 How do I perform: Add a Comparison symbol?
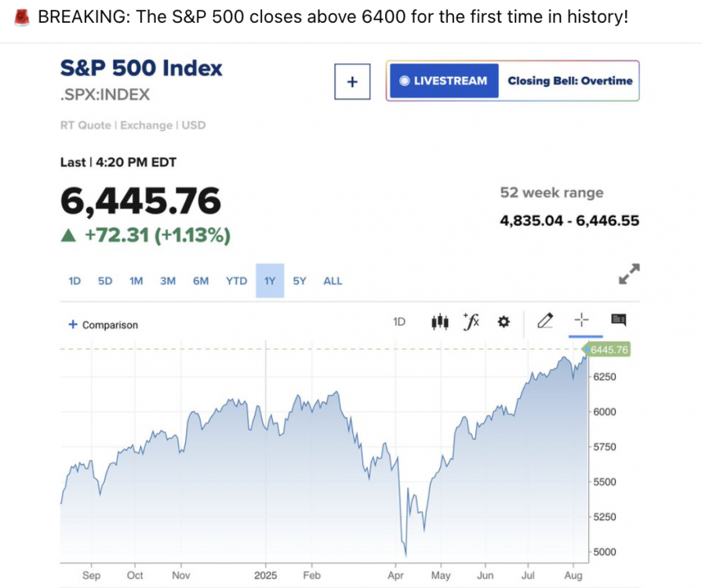(x=104, y=325)
